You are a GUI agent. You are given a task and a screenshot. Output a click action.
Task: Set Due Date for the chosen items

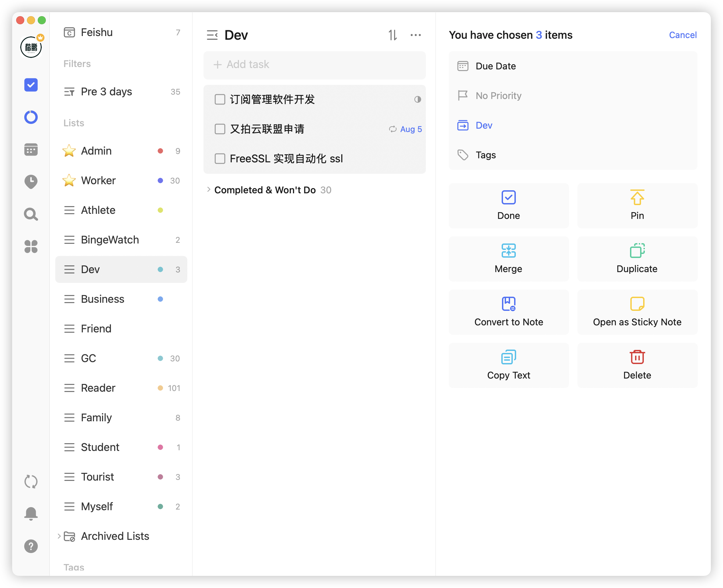click(495, 66)
